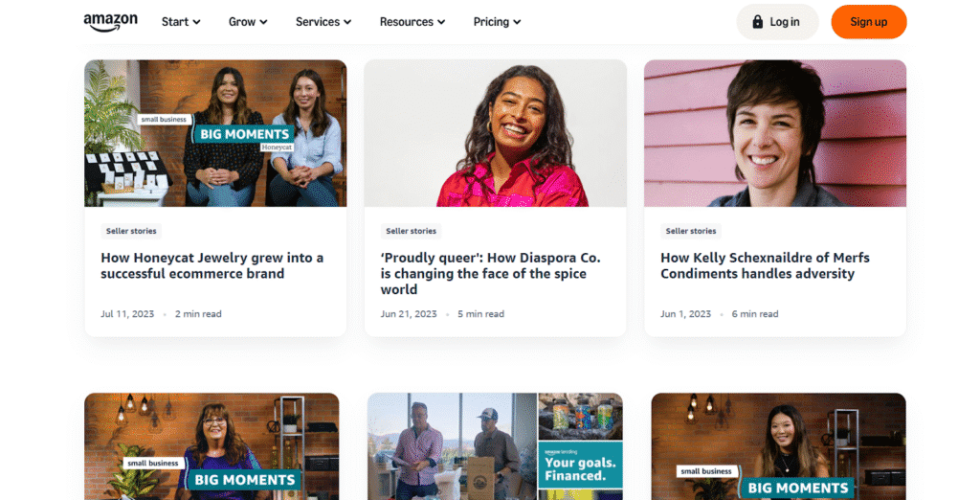This screenshot has height=500, width=980.
Task: Click Seller stories tag on Merfs card
Action: (691, 231)
